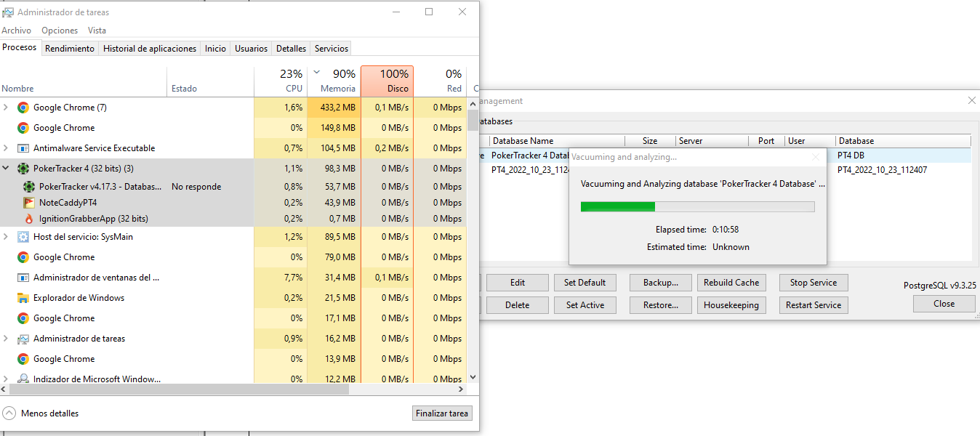This screenshot has width=980, height=436.
Task: Click the Chrome icon in the 13,9 MB row
Action: 23,359
